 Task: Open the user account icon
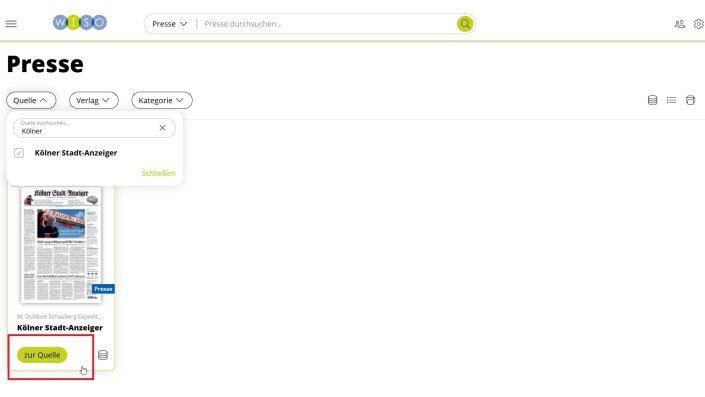680,24
